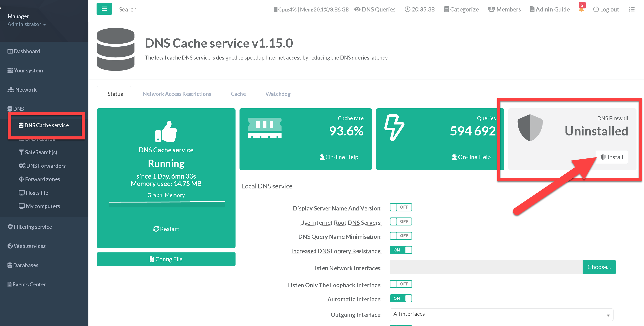
Task: Expand the Administrator account dropdown
Action: [x=27, y=24]
